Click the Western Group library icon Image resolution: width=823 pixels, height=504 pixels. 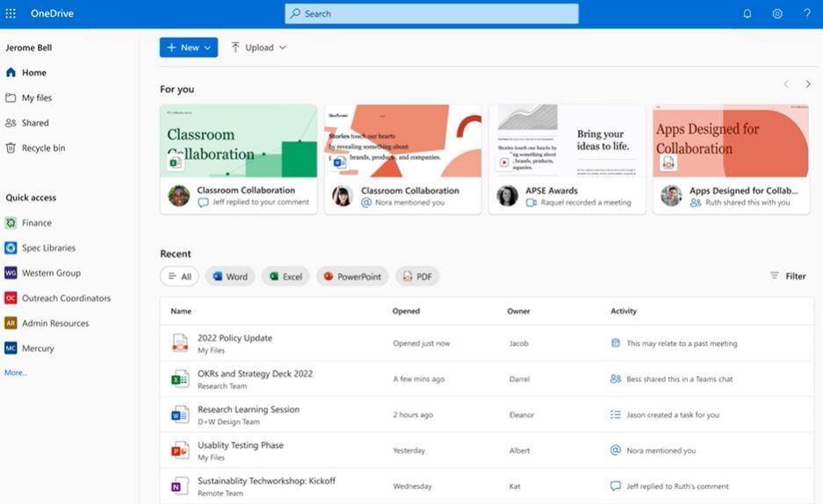(x=11, y=273)
